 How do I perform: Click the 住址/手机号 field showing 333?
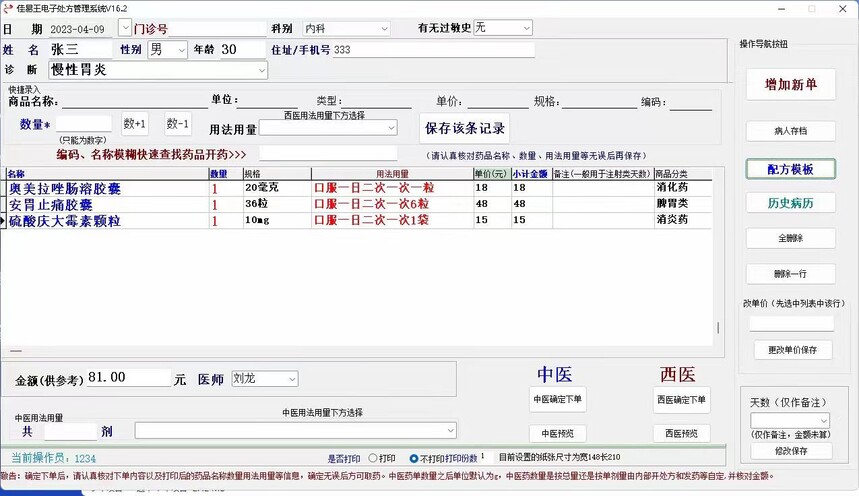point(433,50)
